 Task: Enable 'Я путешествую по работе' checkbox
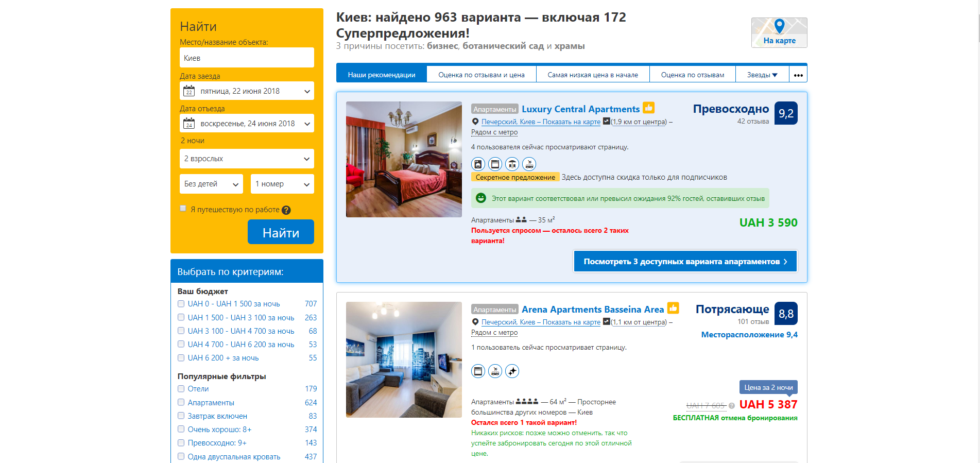(183, 209)
